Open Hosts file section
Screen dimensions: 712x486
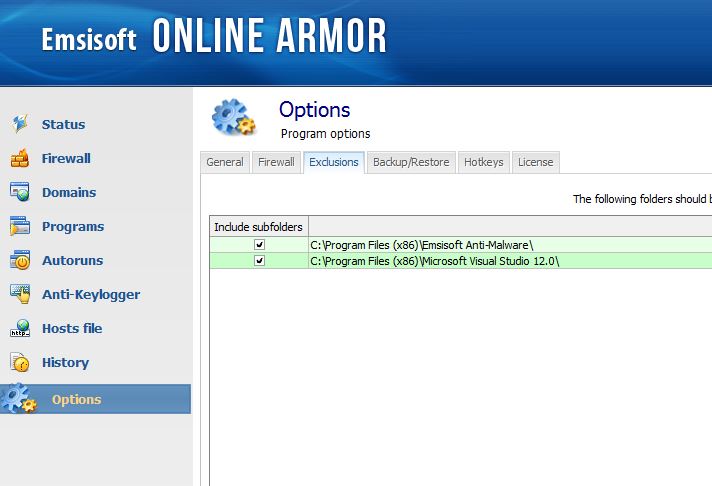72,328
